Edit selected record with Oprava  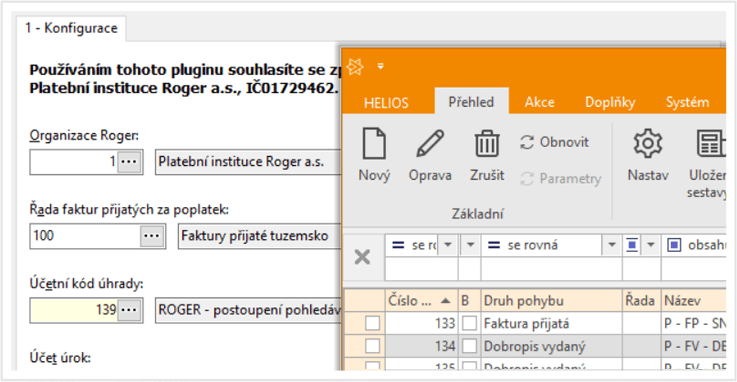pyautogui.click(x=430, y=155)
